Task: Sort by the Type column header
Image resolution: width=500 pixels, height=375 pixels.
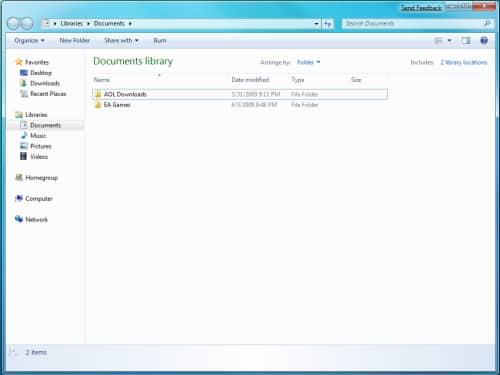Action: 298,80
